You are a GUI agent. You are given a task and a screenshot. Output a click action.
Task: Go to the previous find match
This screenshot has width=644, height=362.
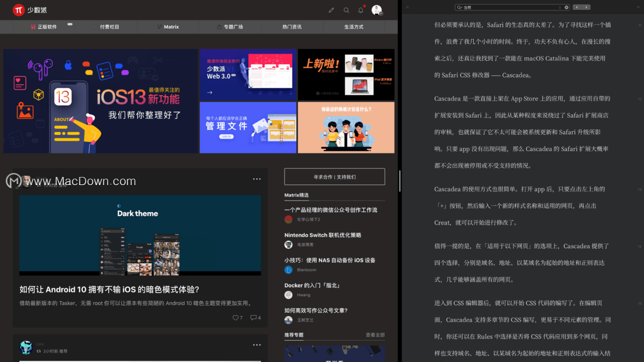tap(577, 7)
